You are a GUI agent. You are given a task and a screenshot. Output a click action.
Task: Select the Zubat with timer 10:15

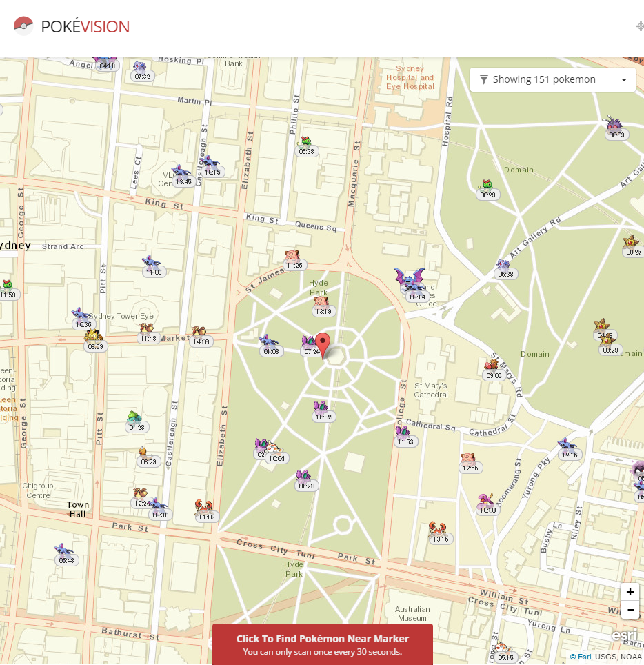211,166
